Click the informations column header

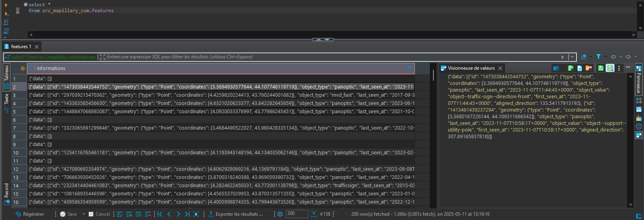220,68
